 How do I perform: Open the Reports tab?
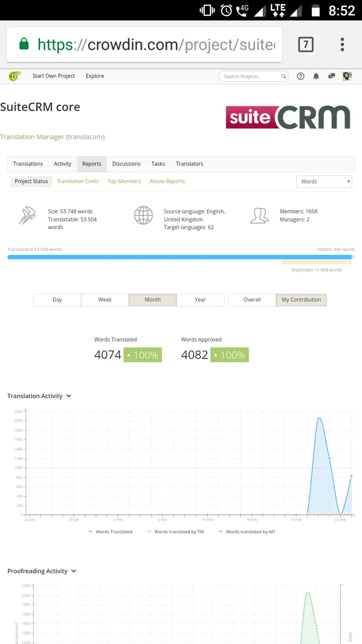click(92, 164)
